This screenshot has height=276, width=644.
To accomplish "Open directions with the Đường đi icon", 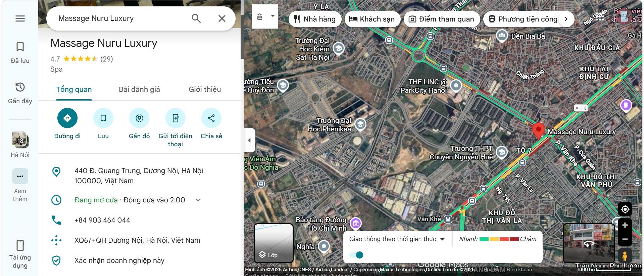I will point(67,118).
